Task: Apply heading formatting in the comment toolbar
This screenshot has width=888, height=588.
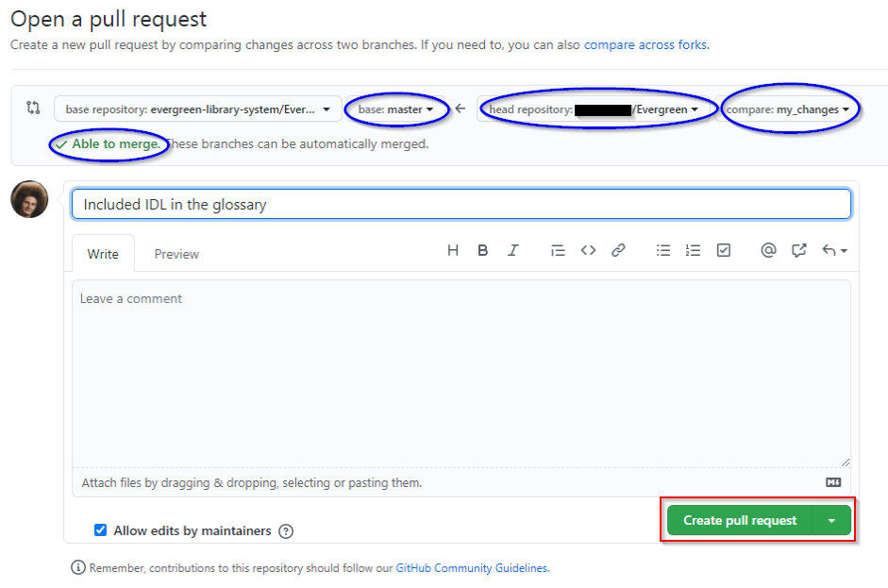Action: (x=453, y=250)
